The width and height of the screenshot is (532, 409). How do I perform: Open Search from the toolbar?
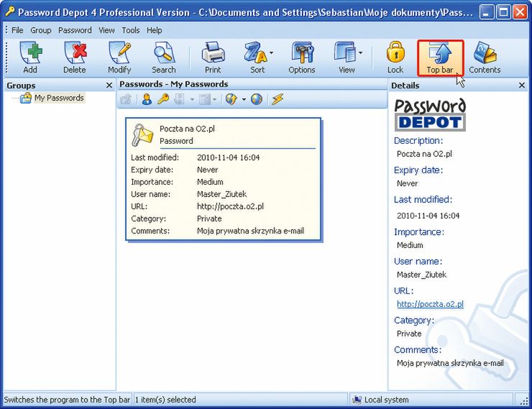(164, 58)
